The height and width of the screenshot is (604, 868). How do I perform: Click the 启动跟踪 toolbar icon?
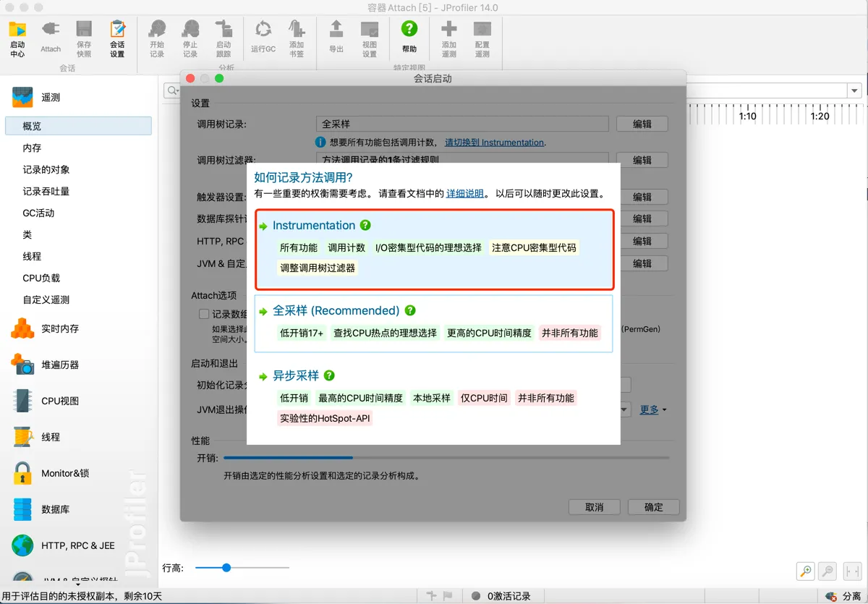click(224, 38)
